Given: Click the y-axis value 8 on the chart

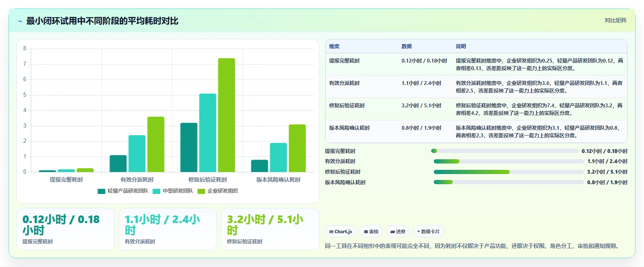Looking at the screenshot, I should (x=25, y=49).
